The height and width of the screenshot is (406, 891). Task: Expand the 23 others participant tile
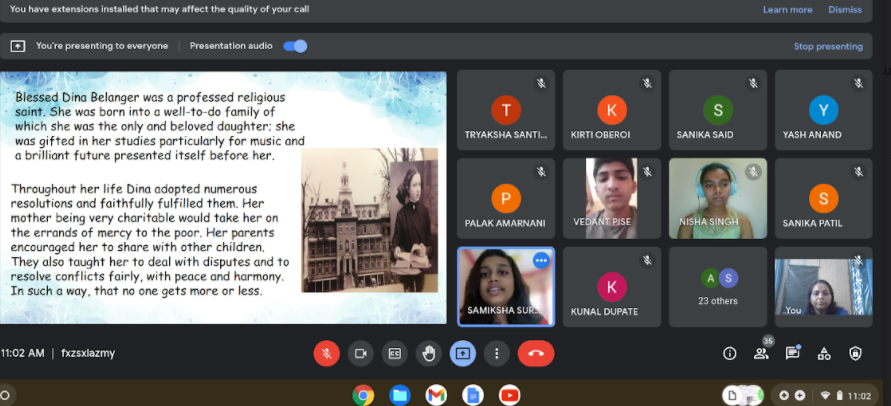[x=717, y=287]
